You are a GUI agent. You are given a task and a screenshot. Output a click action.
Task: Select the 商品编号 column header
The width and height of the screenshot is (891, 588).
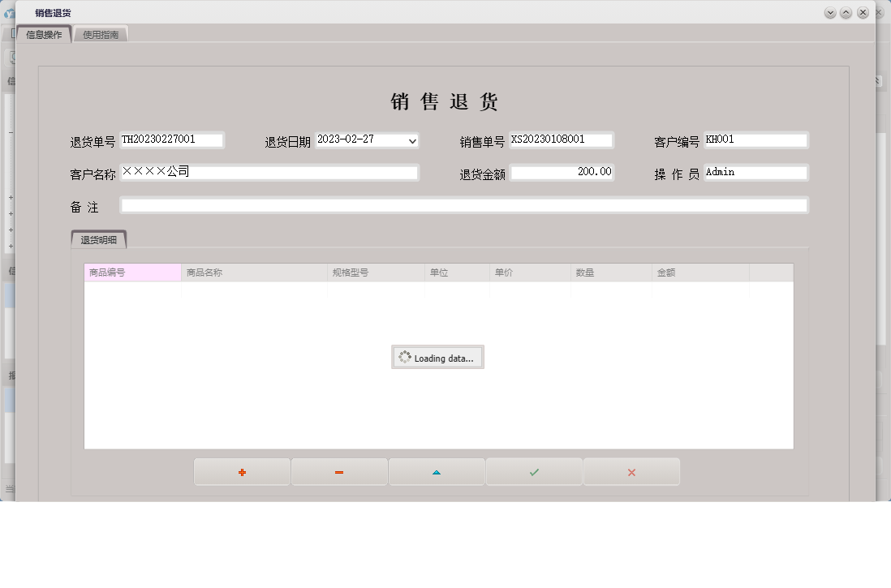(131, 272)
